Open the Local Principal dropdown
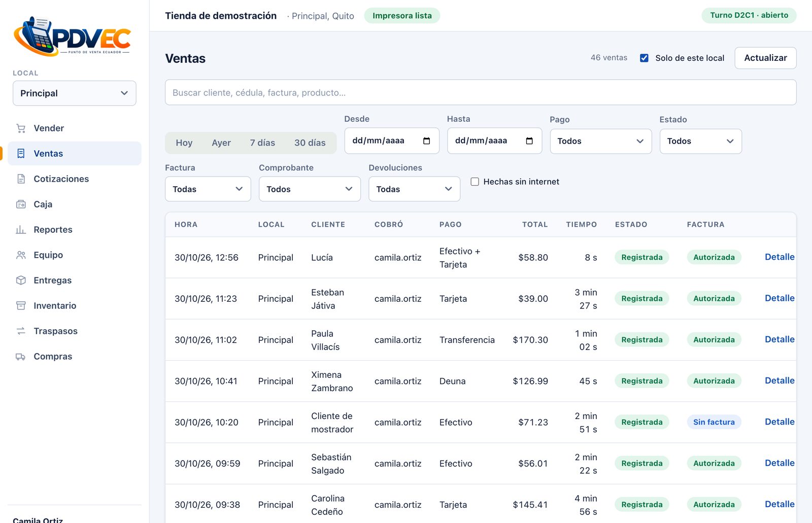The width and height of the screenshot is (812, 523). tap(75, 93)
